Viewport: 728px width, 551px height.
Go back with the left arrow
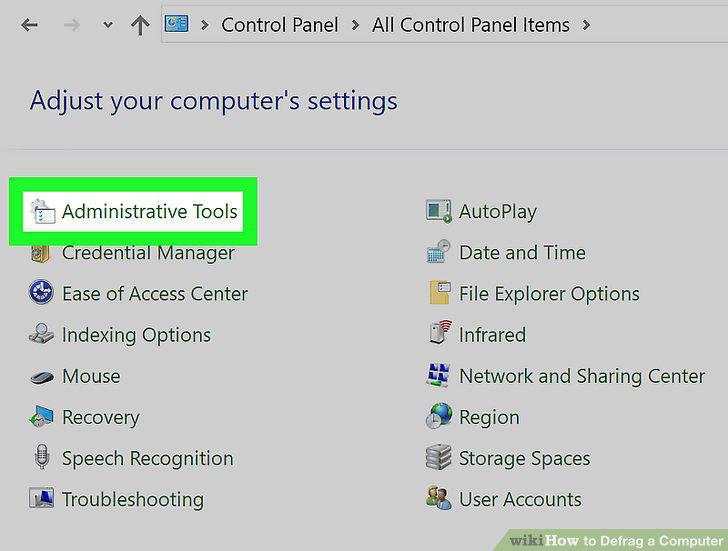tap(29, 25)
